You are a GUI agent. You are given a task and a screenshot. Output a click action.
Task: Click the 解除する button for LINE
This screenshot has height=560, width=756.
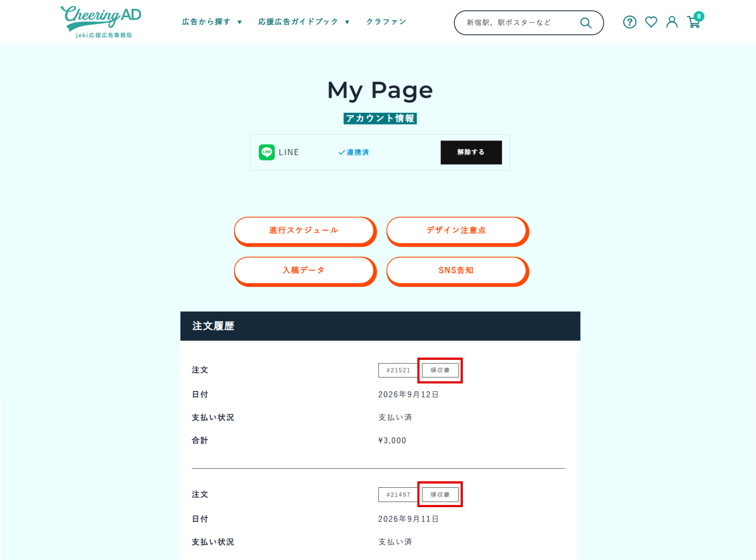[x=471, y=152]
